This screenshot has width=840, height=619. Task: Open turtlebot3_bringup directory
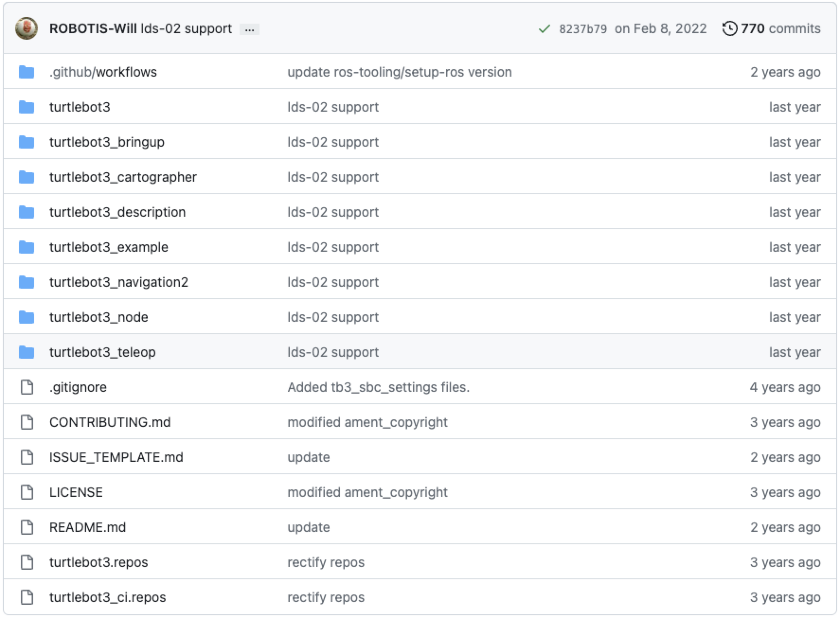pos(107,142)
